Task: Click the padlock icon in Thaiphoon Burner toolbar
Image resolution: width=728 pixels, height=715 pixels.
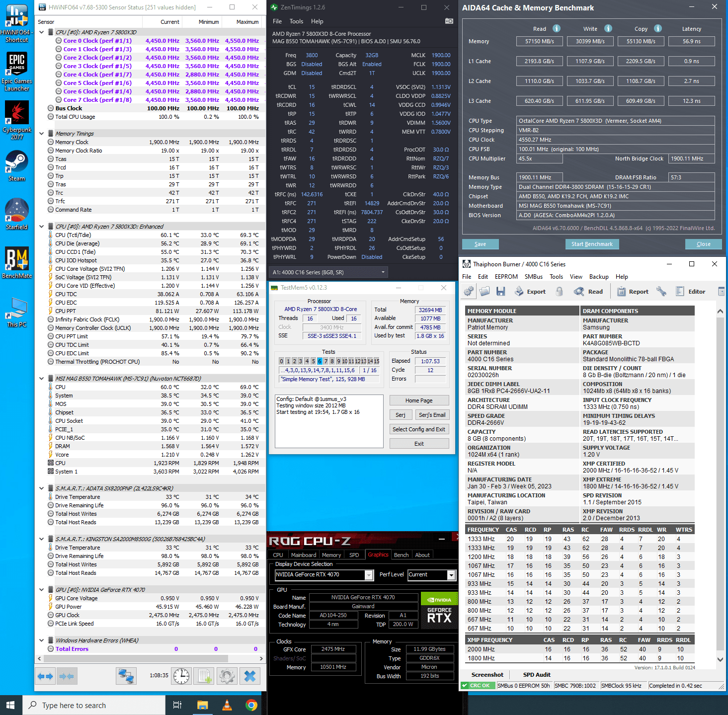Action: coord(559,292)
